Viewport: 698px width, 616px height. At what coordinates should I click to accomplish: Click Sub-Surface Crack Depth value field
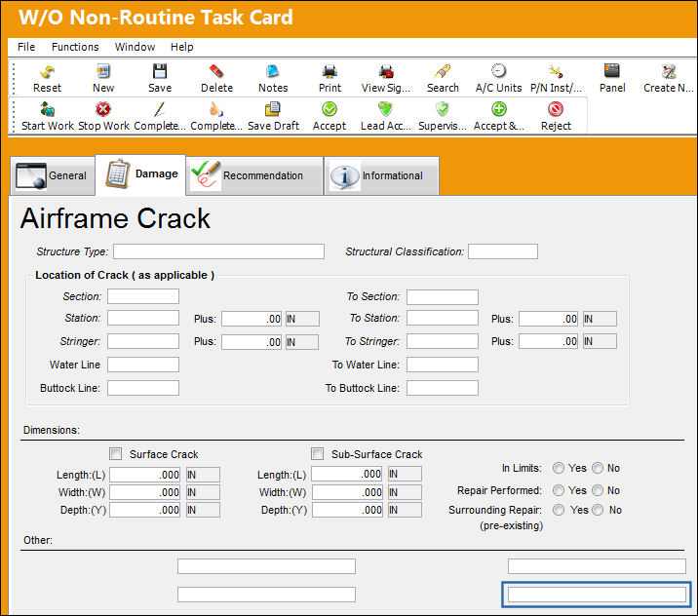pos(347,510)
